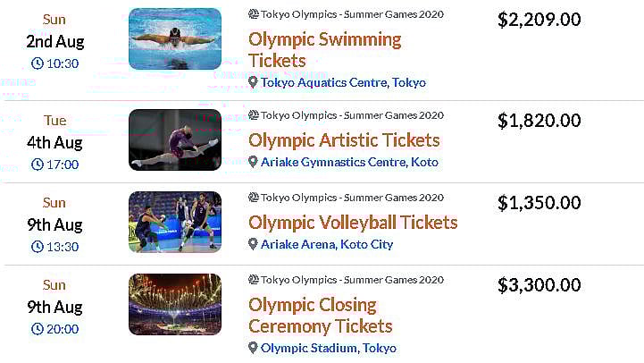Click clock icon beside 10:30 swimming time
Viewport: 644px width, 363px height.
38,63
